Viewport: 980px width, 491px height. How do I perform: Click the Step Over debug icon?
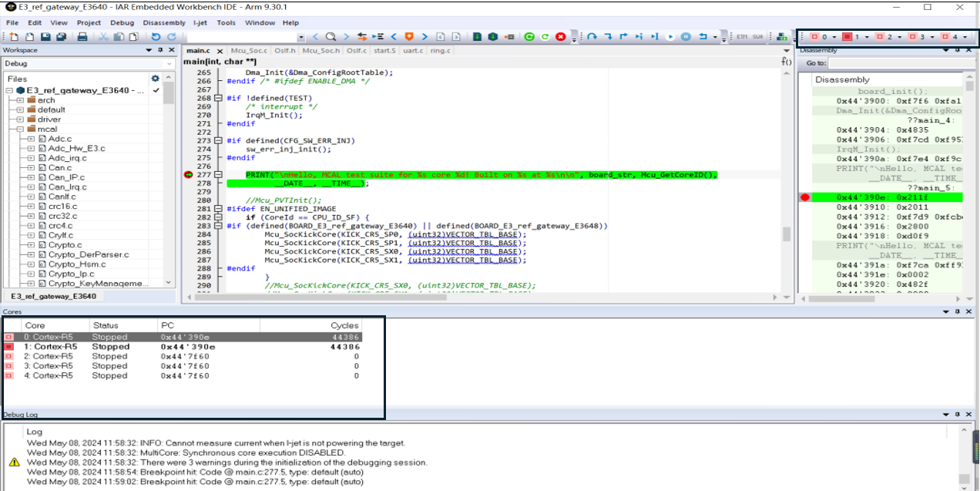(592, 37)
